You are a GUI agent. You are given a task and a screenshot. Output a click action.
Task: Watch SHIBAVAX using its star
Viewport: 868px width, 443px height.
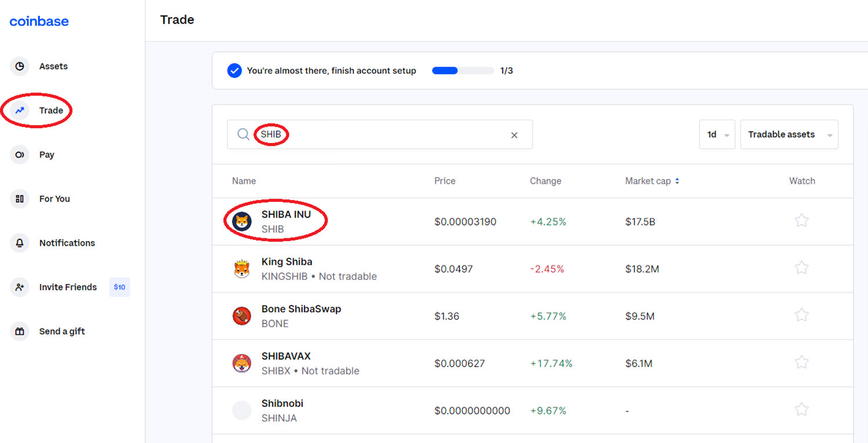tap(801, 363)
